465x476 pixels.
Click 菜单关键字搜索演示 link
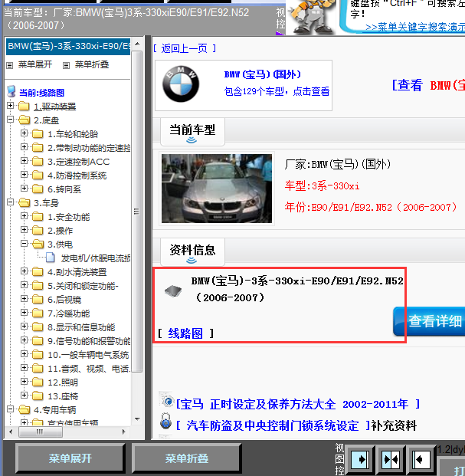click(x=415, y=27)
